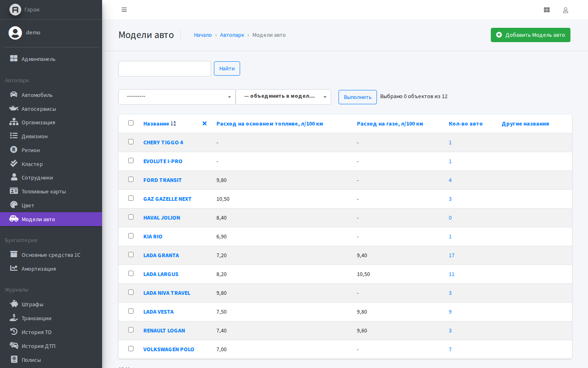Check the CHERY TIGGO 4 row checkbox
Image resolution: width=588 pixels, height=368 pixels.
(x=131, y=142)
